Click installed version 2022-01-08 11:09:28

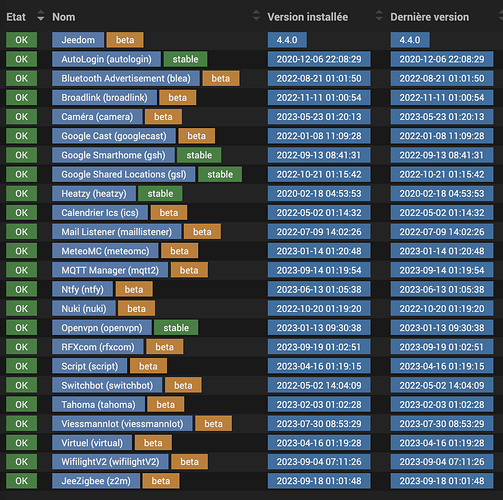pyautogui.click(x=319, y=136)
